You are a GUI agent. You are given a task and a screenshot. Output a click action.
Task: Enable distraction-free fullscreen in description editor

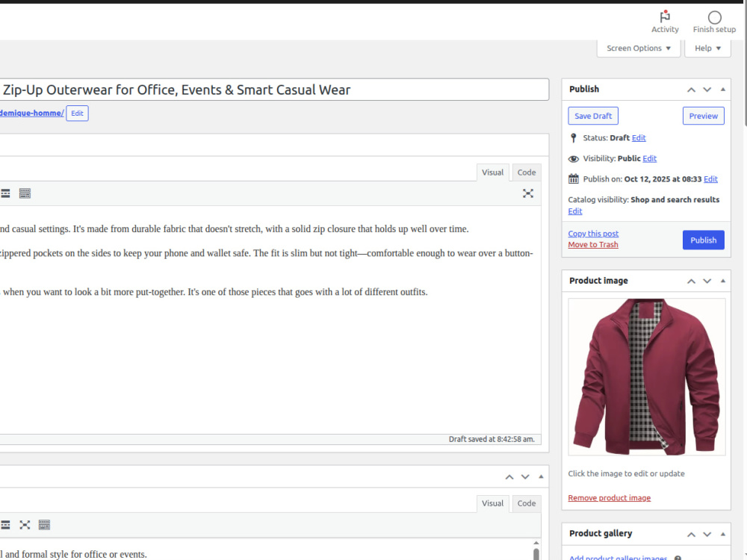click(528, 193)
